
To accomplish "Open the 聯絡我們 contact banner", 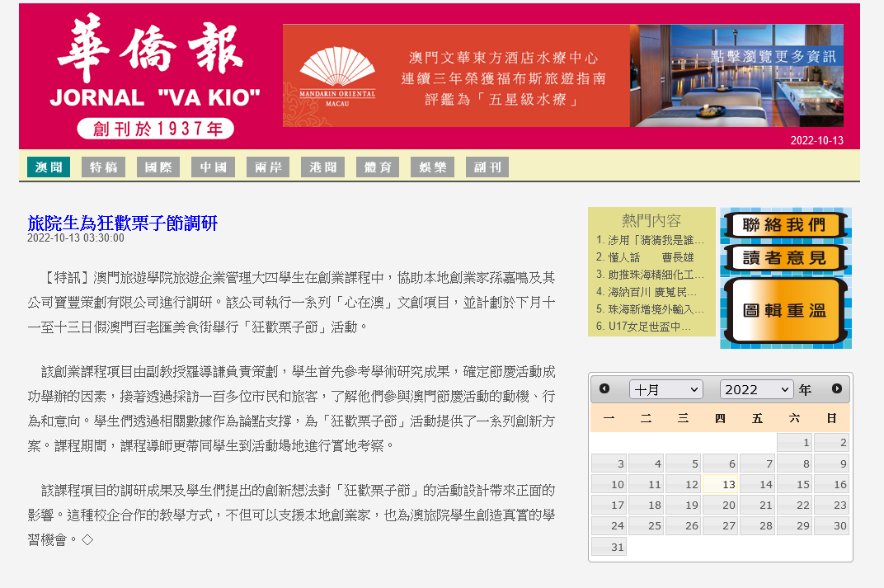I will (x=784, y=224).
